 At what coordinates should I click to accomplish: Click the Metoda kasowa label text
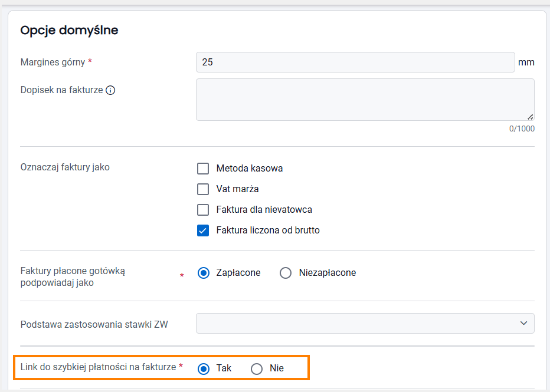[x=250, y=169]
